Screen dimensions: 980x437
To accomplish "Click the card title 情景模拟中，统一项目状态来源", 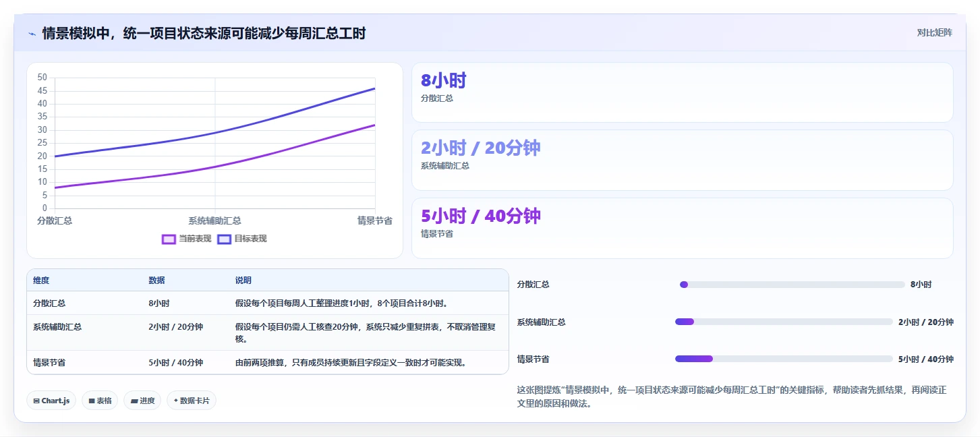I will (204, 33).
